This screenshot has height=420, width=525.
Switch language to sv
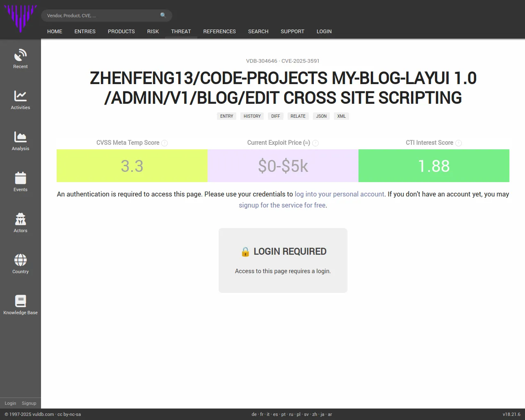tap(306, 414)
